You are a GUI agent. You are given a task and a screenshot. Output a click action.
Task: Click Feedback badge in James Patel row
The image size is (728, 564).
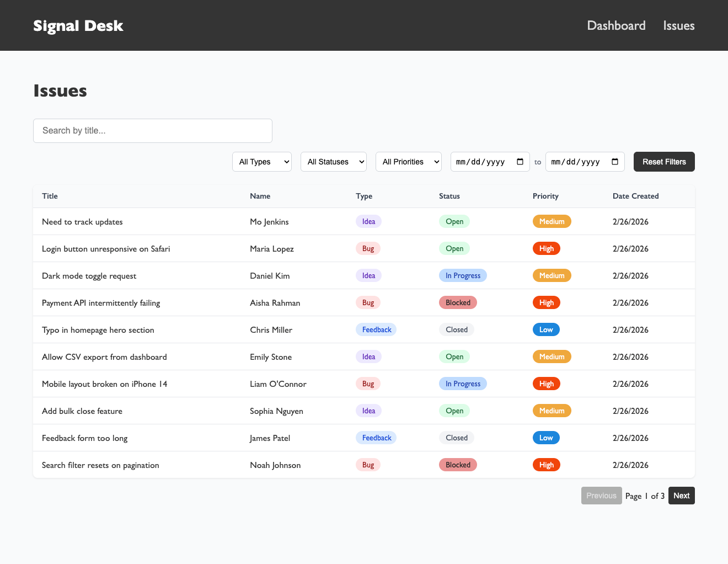377,438
